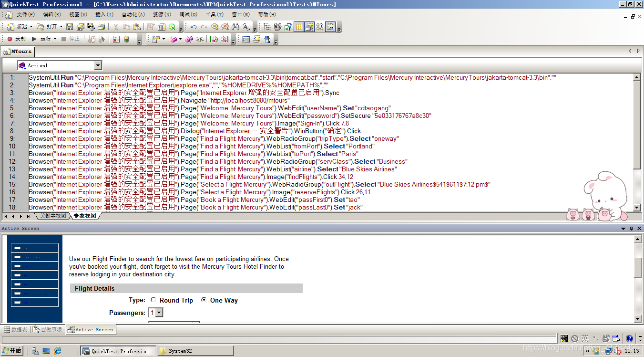
Task: Click the 英 input language indicator
Action: [x=584, y=338]
